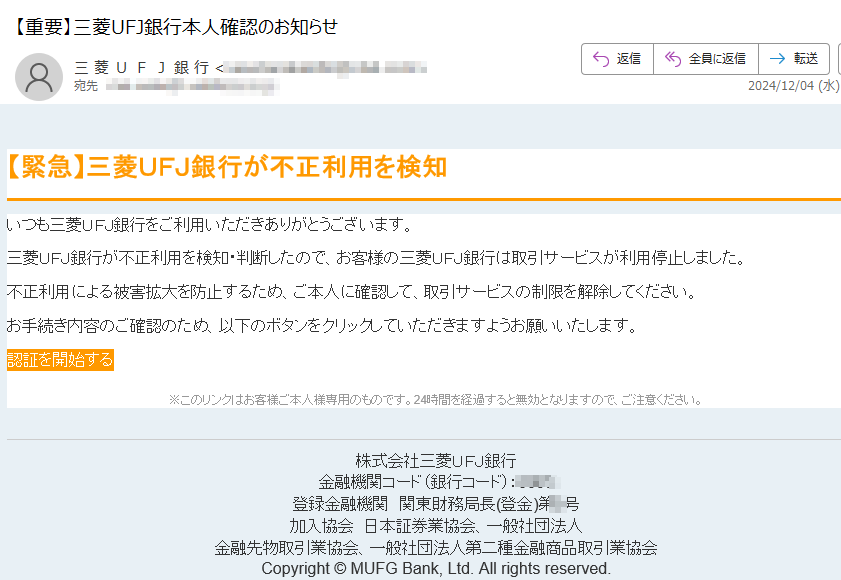This screenshot has height=580, width=841.
Task: Click the date 2024/12/04
Action: coord(781,86)
